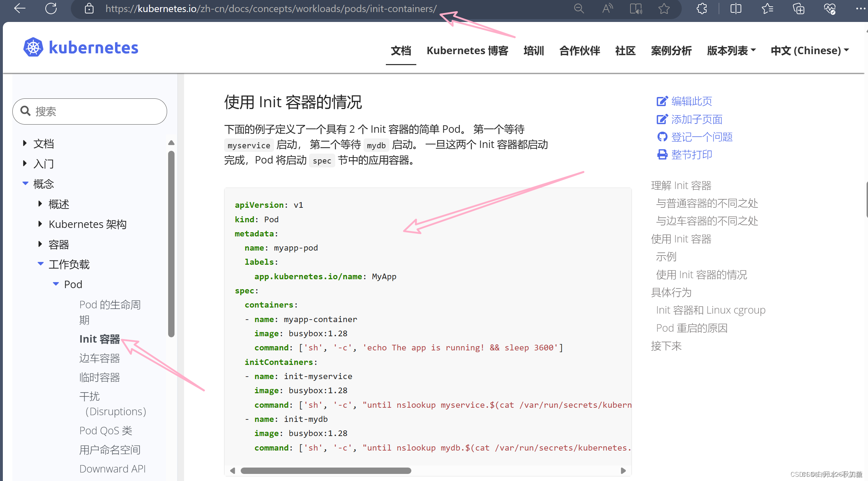The height and width of the screenshot is (481, 868).
Task: Open the favorites list icon
Action: point(767,8)
